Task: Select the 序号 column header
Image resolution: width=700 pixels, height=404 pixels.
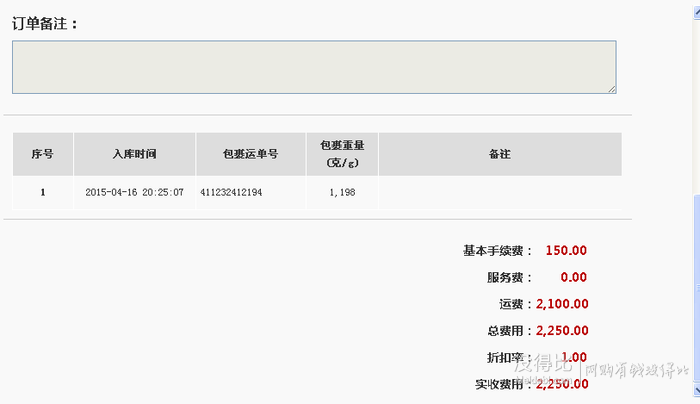Action: [x=43, y=154]
